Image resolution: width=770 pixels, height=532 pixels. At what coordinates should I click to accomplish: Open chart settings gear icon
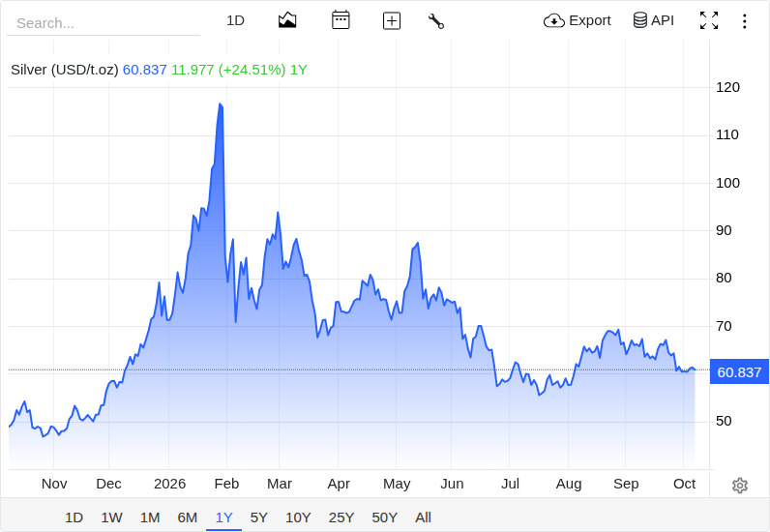[x=740, y=486]
